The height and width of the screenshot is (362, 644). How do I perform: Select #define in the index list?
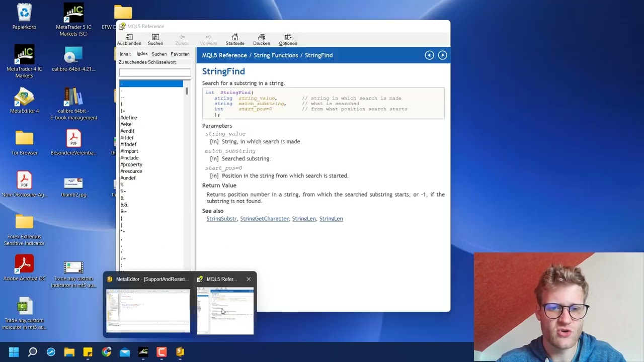[129, 118]
